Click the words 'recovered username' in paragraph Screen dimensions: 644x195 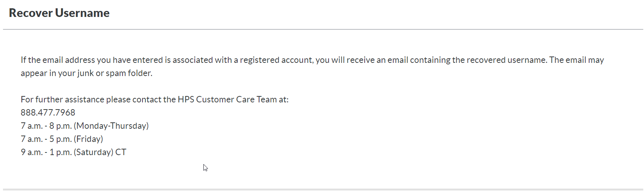pos(499,60)
